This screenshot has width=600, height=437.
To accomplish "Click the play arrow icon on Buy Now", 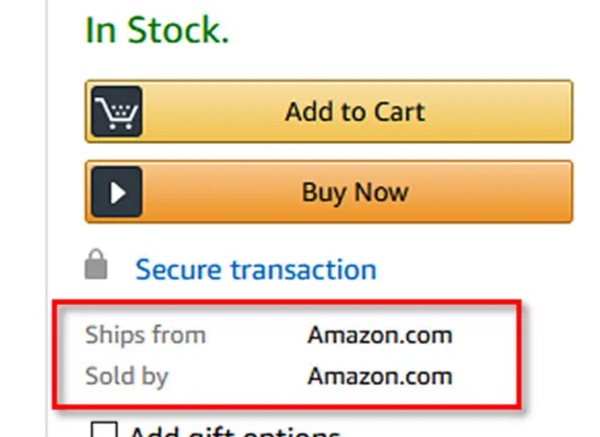I will (117, 192).
